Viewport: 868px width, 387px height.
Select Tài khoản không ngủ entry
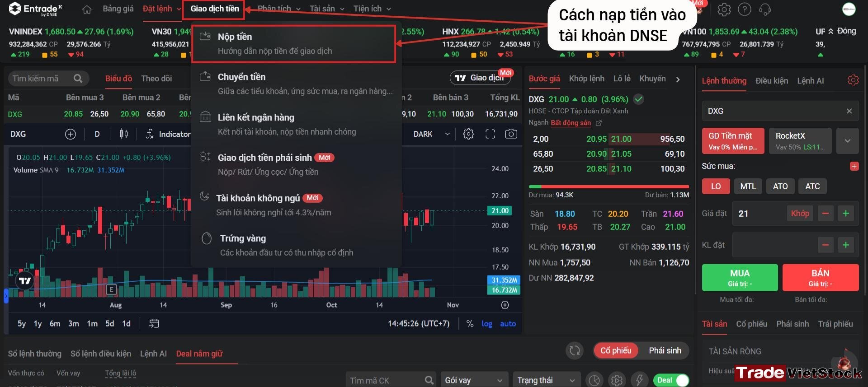[296, 205]
